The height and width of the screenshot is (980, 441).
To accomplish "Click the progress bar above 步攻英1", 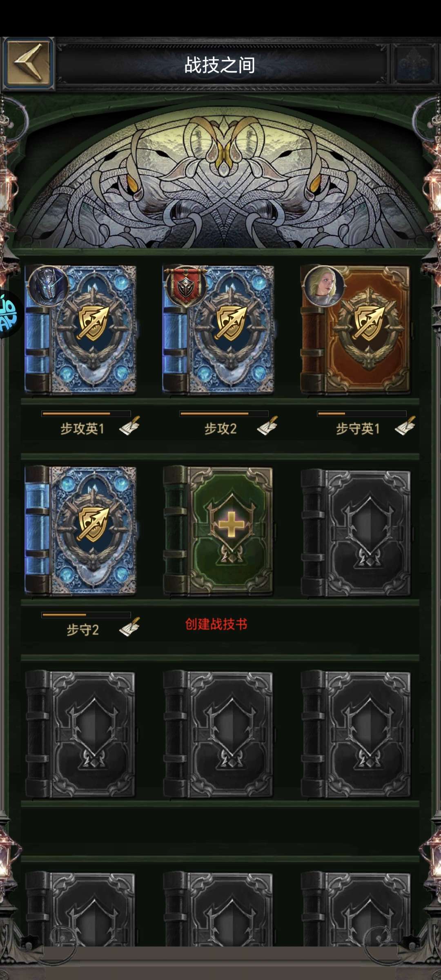I will pyautogui.click(x=86, y=414).
